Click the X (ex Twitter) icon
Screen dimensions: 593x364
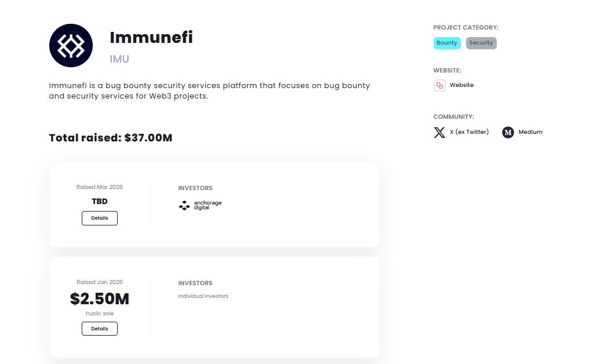(439, 132)
